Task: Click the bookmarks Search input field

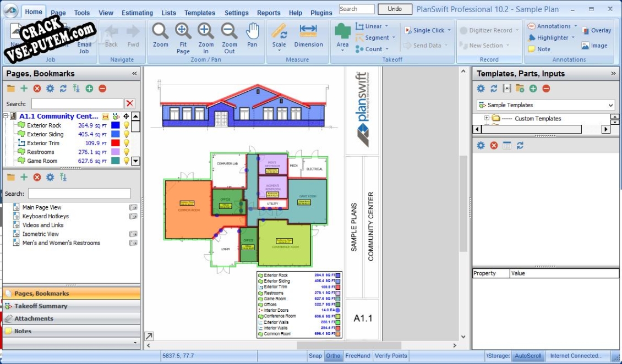Action: (x=79, y=194)
